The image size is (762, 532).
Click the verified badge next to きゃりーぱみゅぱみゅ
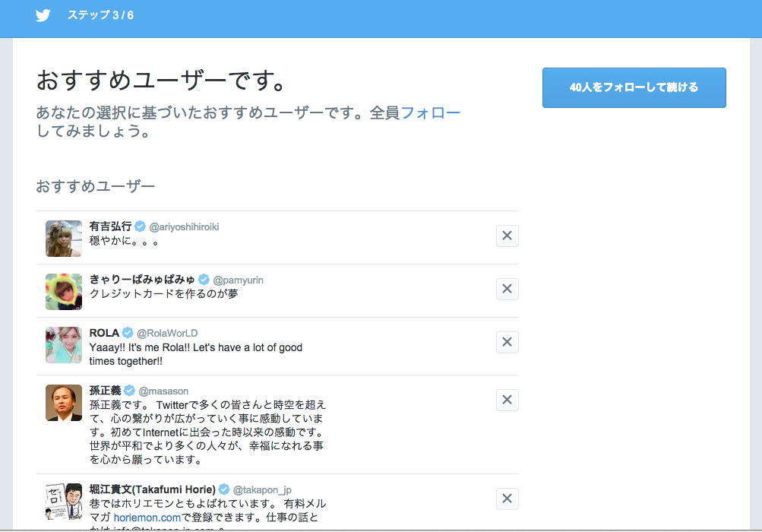[x=204, y=279]
